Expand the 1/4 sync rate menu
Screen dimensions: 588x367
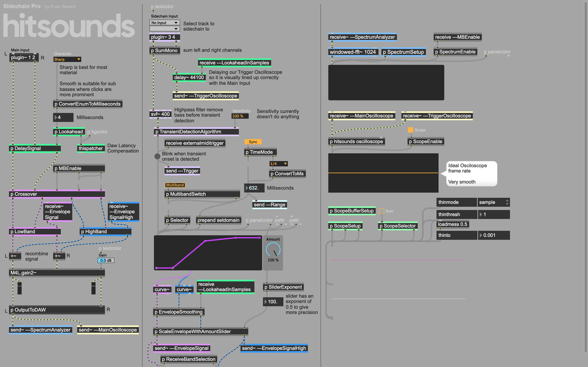tap(278, 164)
